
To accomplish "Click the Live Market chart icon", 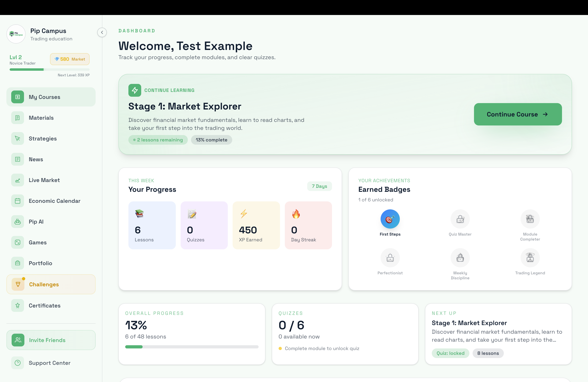I will click(18, 180).
